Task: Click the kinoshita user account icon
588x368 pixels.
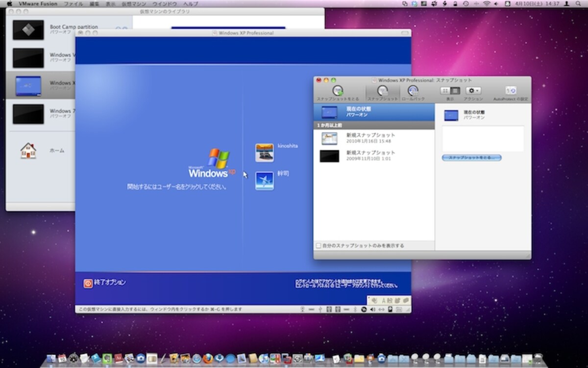Action: point(265,153)
